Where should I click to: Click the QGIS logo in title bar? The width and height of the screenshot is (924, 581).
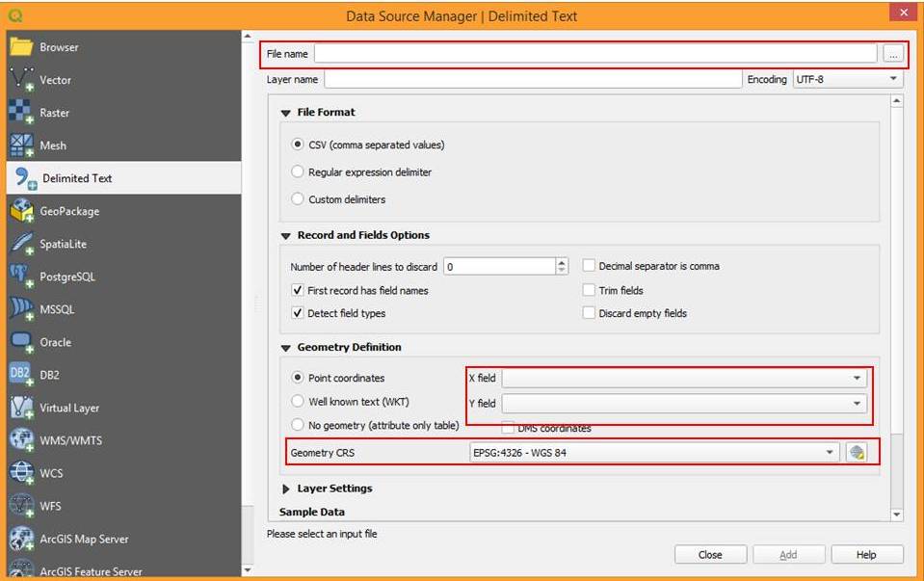(x=16, y=15)
